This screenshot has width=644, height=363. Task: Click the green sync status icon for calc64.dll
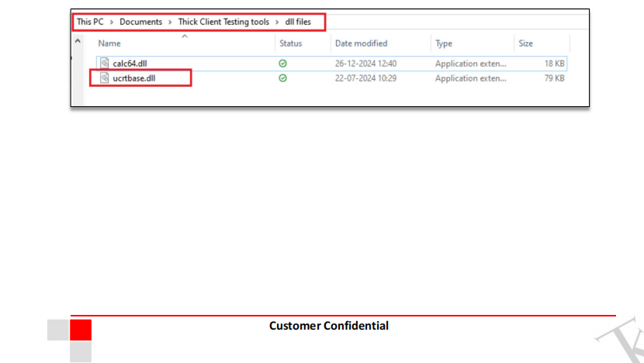click(282, 64)
